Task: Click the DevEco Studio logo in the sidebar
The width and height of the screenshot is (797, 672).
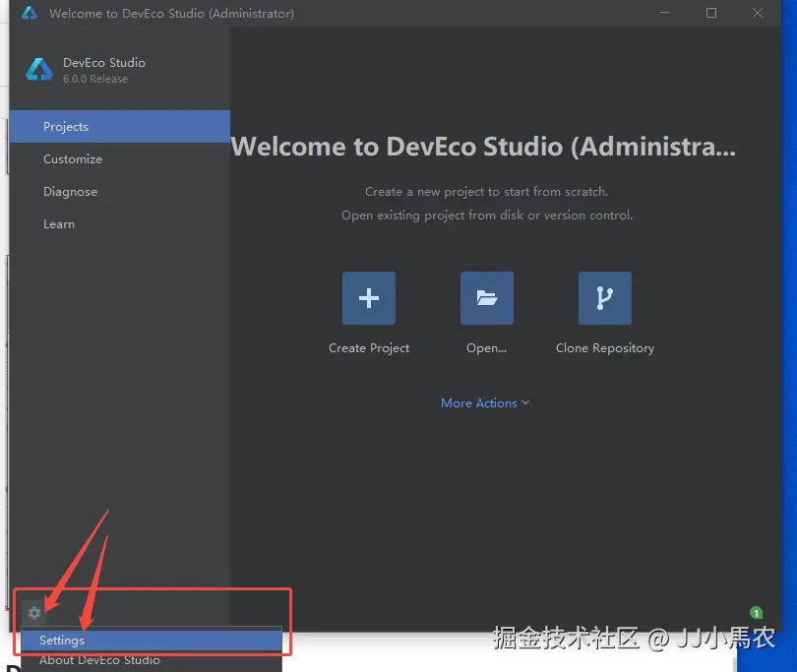Action: (x=39, y=70)
